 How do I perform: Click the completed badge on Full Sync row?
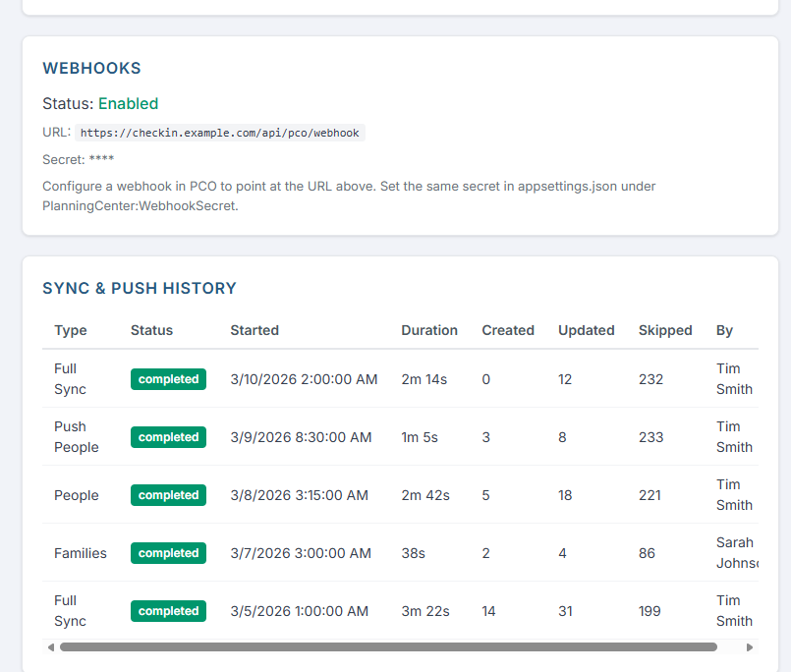[x=168, y=378]
